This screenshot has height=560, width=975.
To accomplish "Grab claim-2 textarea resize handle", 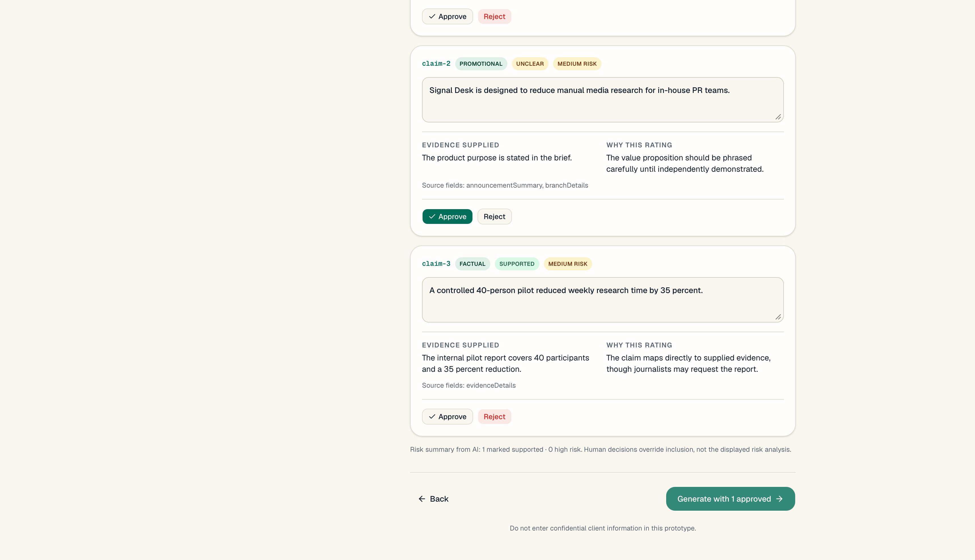I will click(778, 117).
